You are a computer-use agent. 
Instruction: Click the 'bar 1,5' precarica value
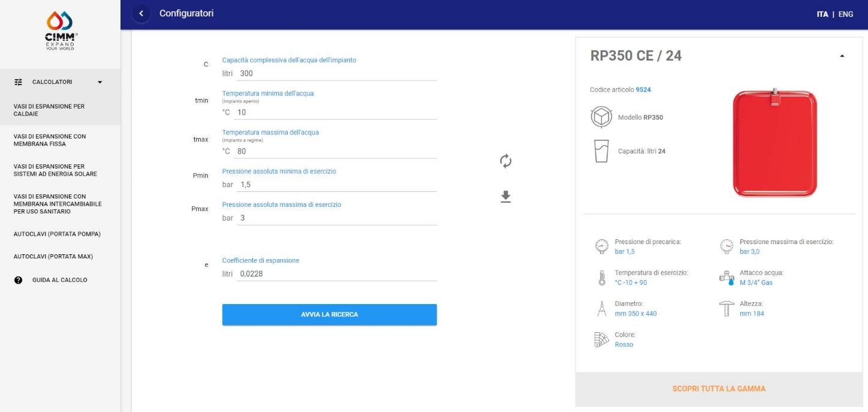coord(625,251)
